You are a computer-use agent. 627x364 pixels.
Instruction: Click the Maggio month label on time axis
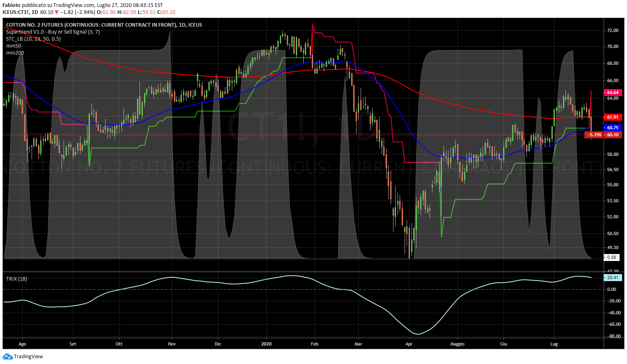[x=457, y=344]
